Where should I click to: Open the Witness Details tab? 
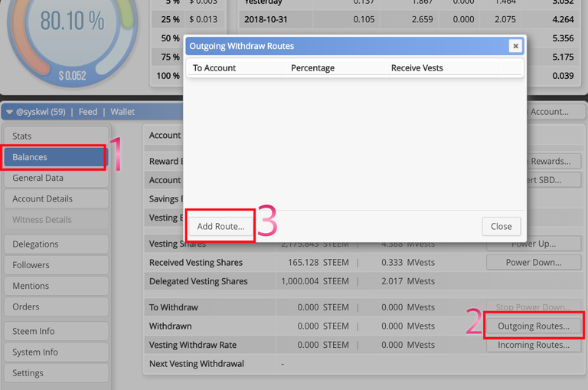pos(56,220)
